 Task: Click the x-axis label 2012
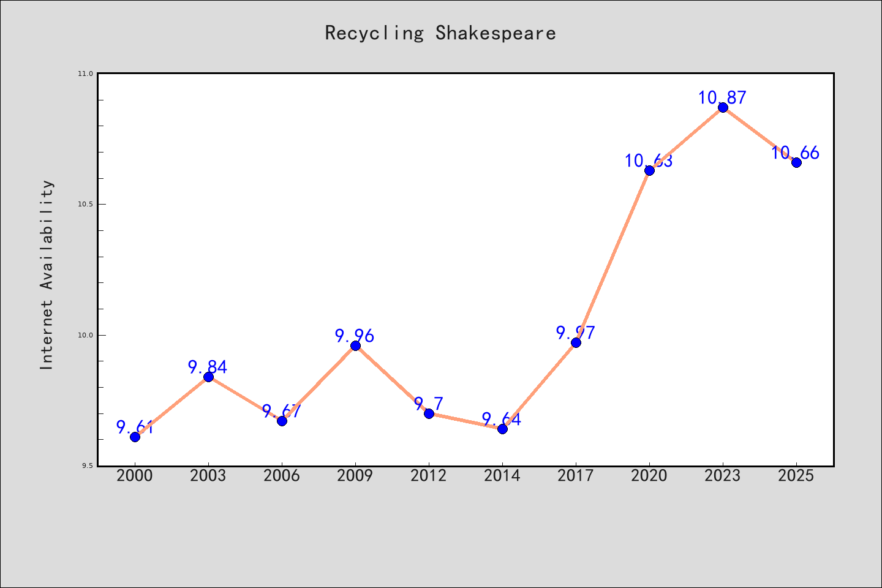[429, 476]
